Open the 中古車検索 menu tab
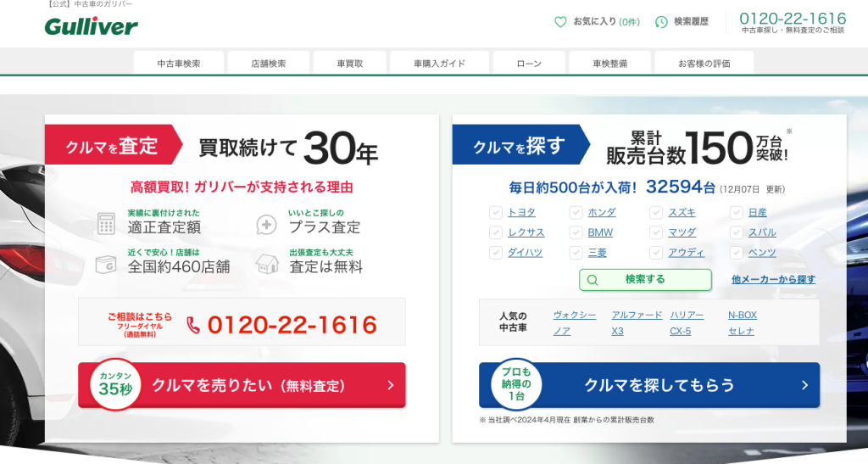Screen dimensions: 868x464 179,63
